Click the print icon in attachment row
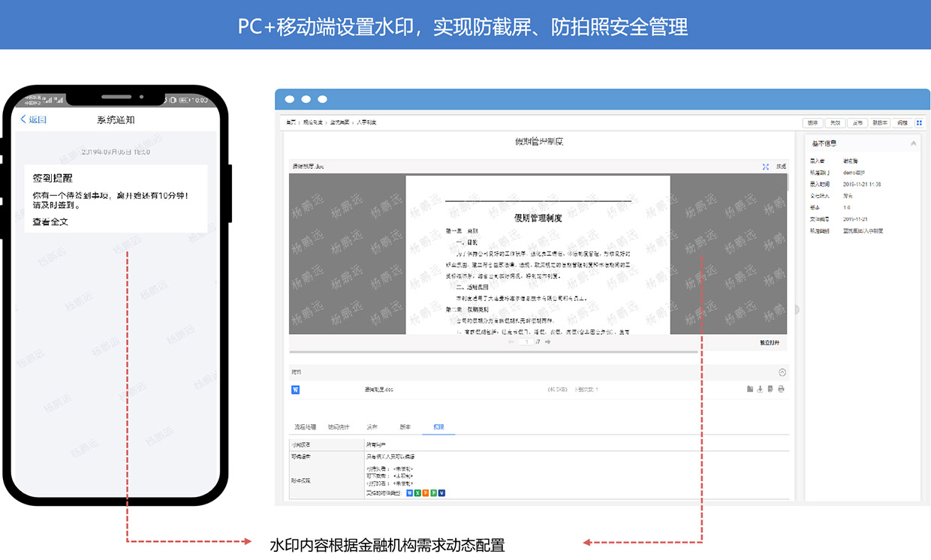This screenshot has width=931, height=560. point(781,389)
